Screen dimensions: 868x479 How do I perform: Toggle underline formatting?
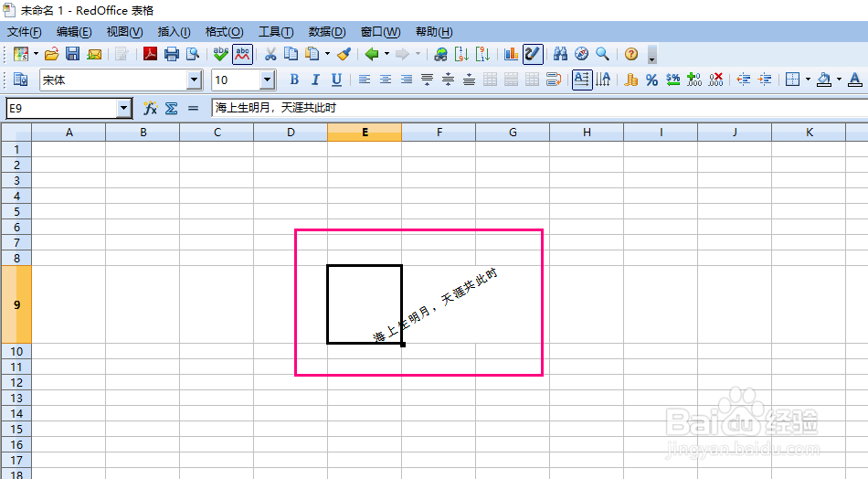336,80
